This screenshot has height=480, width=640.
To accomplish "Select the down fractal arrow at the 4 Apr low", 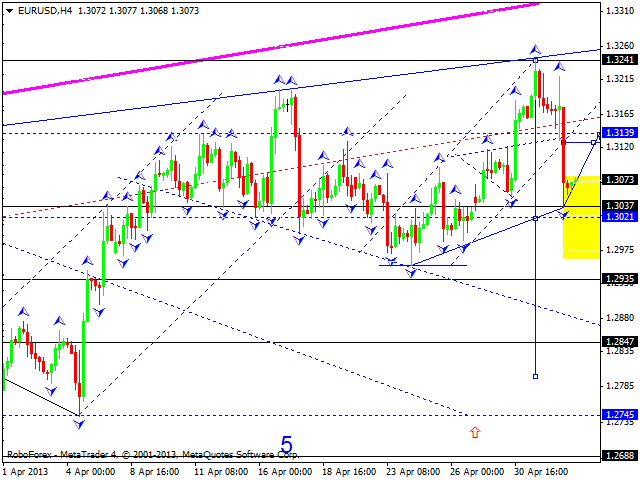I will click(x=79, y=424).
